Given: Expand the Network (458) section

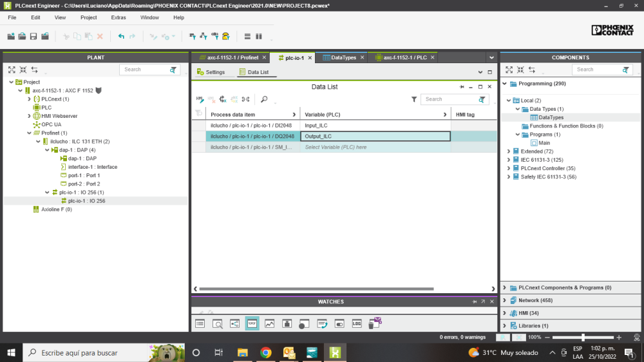Looking at the screenshot, I should [x=505, y=300].
